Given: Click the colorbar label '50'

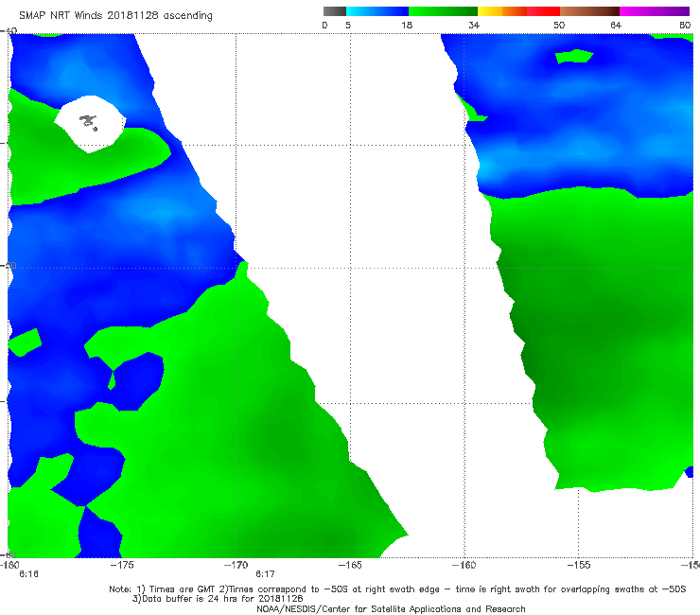Looking at the screenshot, I should click(559, 26).
